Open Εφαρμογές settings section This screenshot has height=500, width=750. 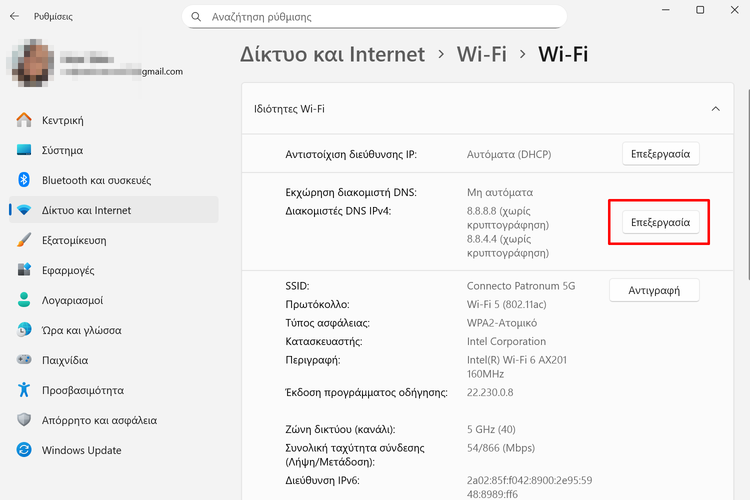tap(68, 270)
